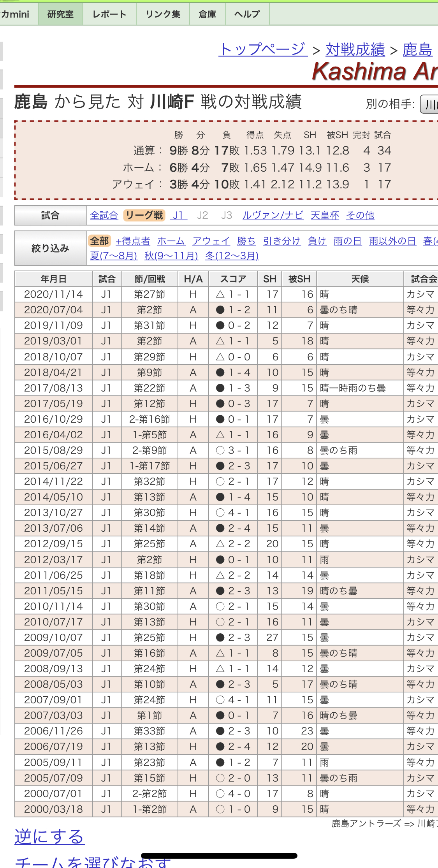Image resolution: width=438 pixels, height=868 pixels.
Task: Click the 節/回戦 column header
Action: point(150,279)
